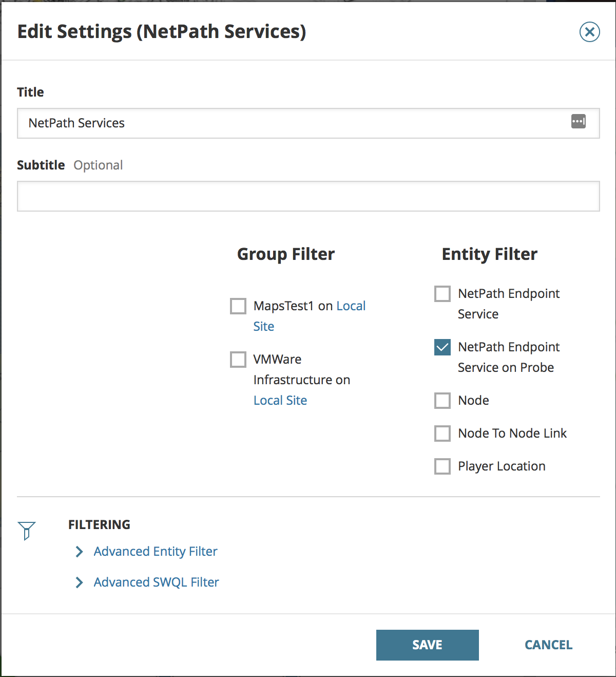Screen dimensions: 616x677
Task: Click the Advanced Entity Filter link text
Action: pyautogui.click(x=156, y=552)
